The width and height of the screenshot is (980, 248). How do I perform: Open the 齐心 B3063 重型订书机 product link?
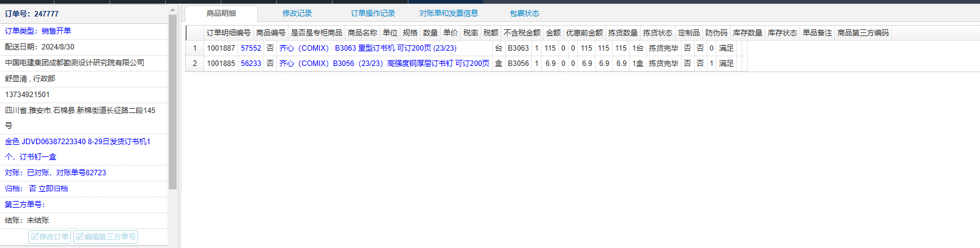[368, 48]
